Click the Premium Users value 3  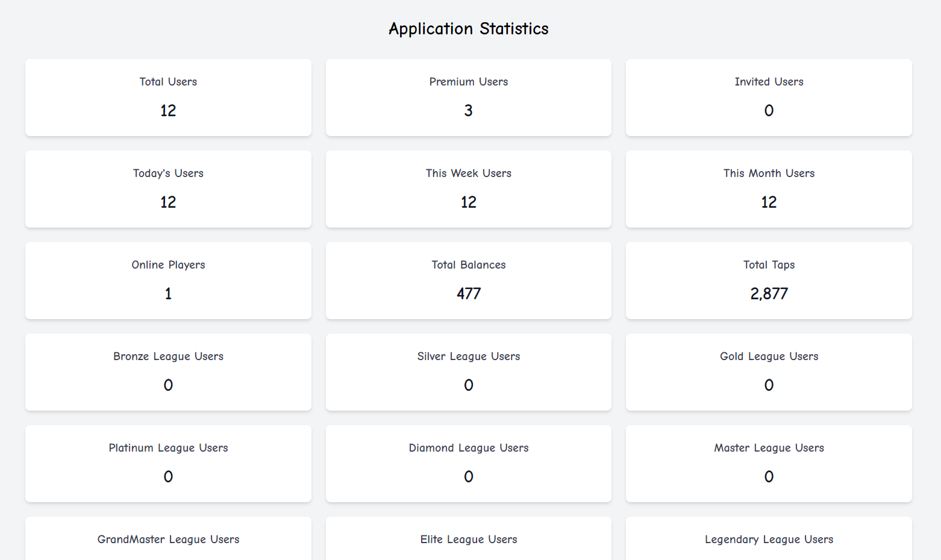tap(469, 111)
